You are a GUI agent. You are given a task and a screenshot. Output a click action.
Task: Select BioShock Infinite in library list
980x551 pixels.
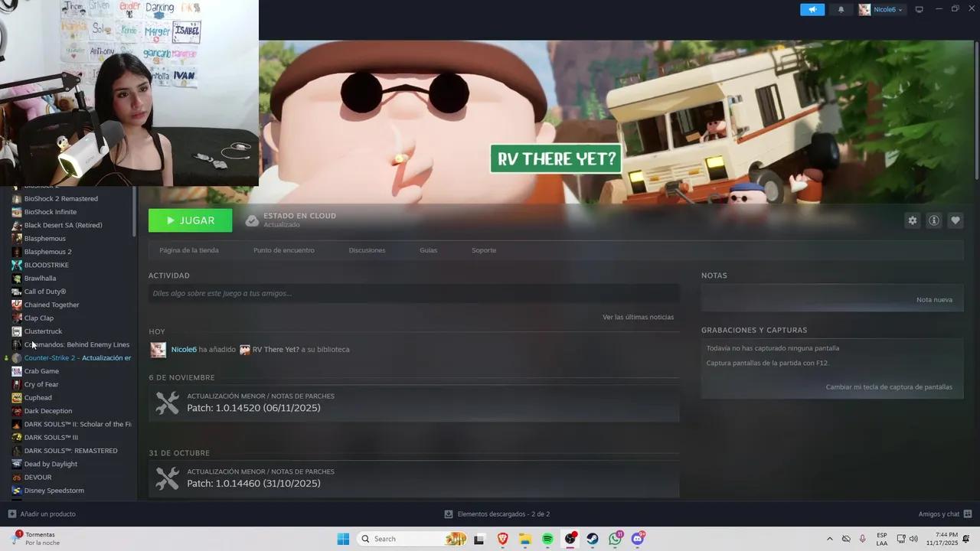point(51,212)
